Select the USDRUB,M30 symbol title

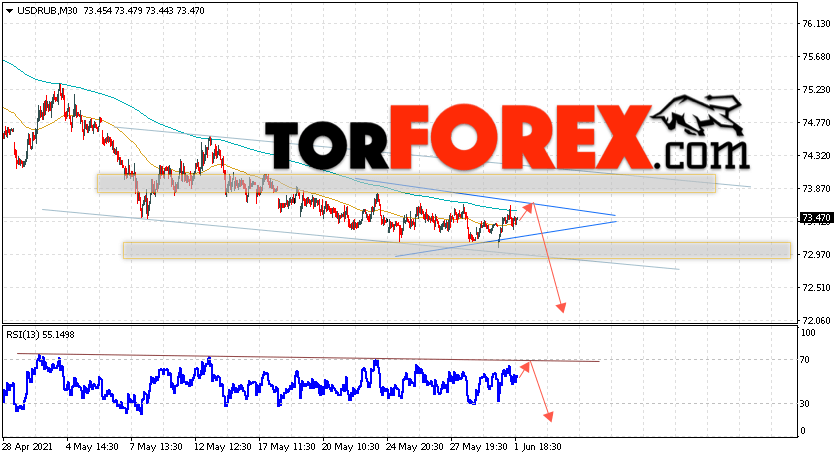point(48,11)
